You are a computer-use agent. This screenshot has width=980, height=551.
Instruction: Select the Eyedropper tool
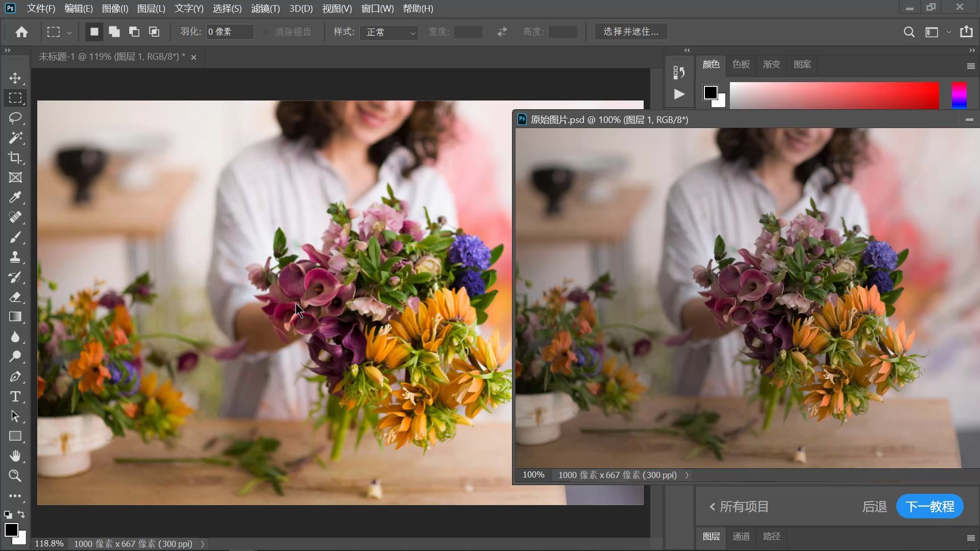[x=15, y=197]
